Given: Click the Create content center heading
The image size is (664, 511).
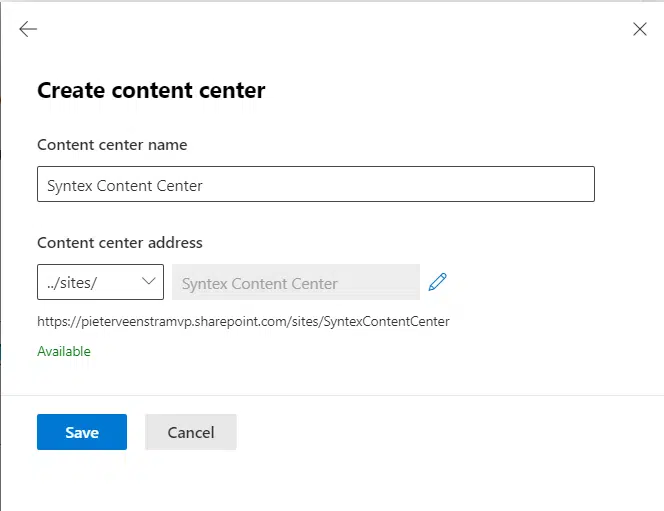Looking at the screenshot, I should tap(151, 90).
